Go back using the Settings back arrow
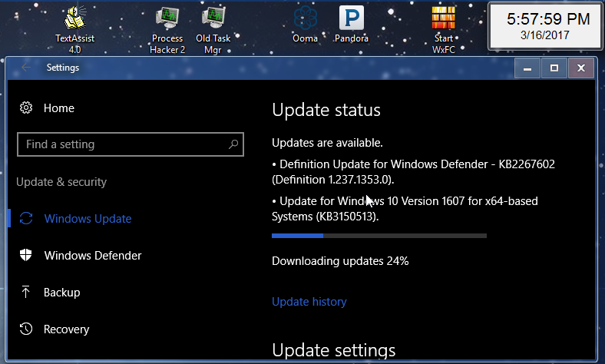Screen dimensions: 605x364 coord(26,68)
